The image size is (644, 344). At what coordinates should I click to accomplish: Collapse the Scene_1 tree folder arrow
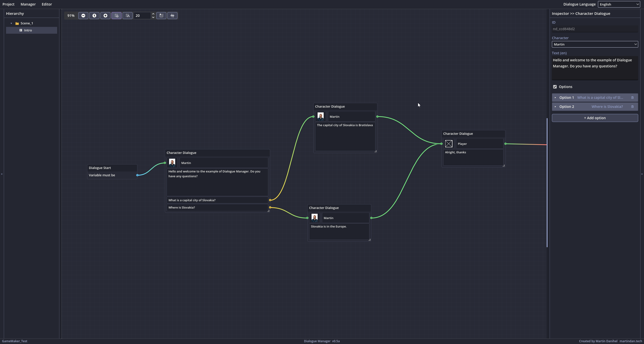(x=11, y=23)
